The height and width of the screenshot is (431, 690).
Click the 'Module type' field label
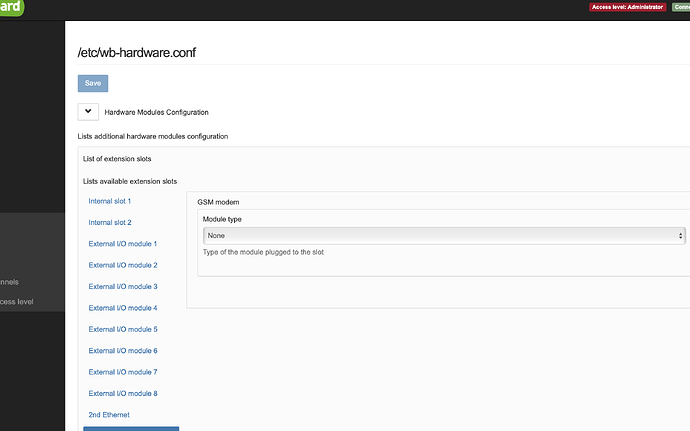pos(222,219)
